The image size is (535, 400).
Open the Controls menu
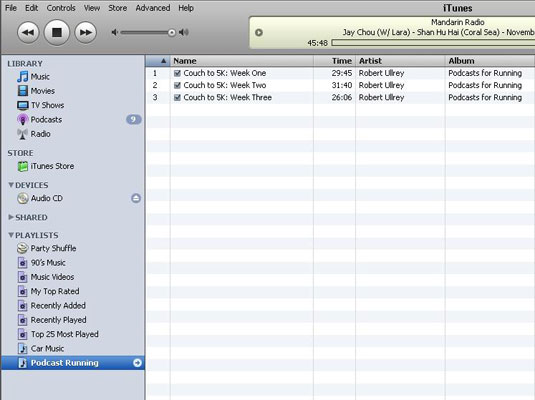click(x=61, y=8)
